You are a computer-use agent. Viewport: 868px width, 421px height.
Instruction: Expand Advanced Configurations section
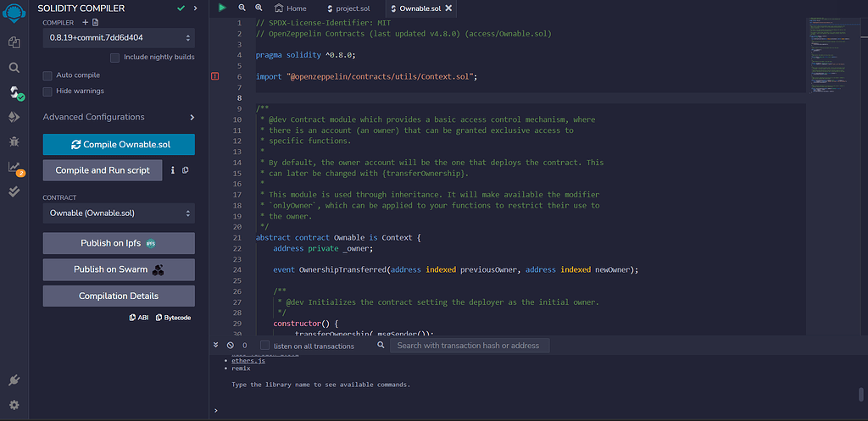[x=119, y=117]
